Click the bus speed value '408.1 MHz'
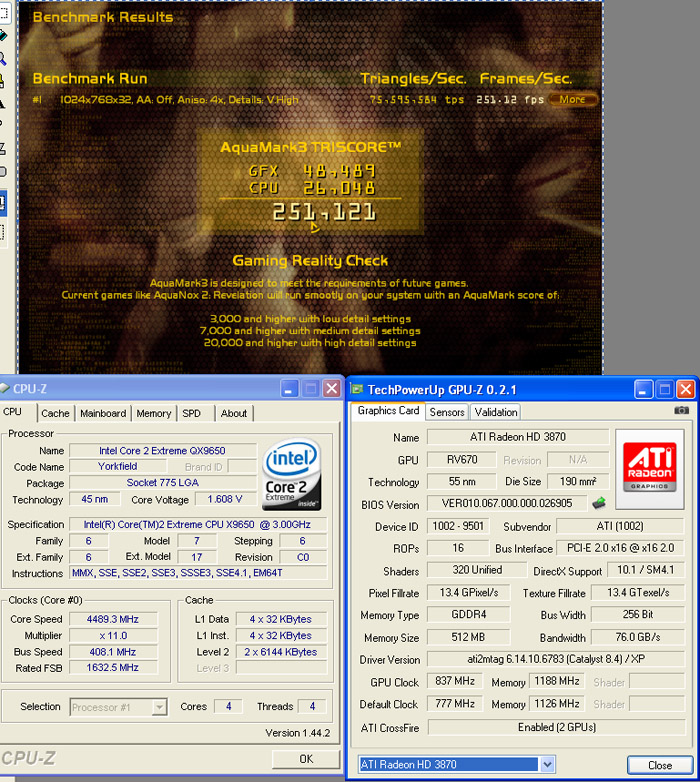 (113, 651)
